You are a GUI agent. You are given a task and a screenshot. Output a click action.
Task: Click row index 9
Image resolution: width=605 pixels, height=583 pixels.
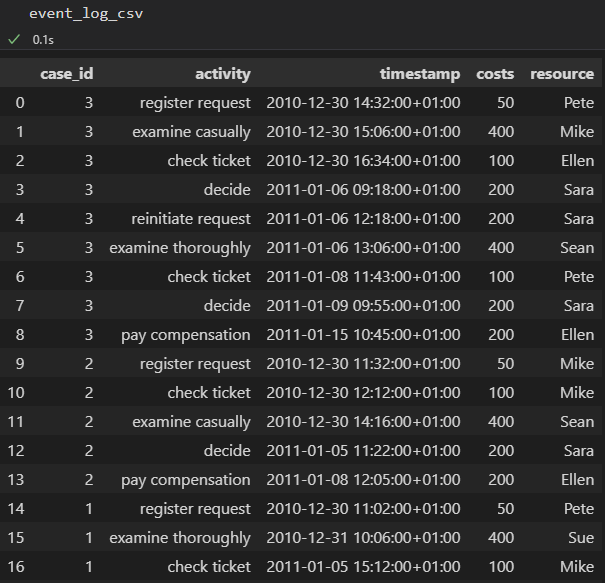click(20, 364)
